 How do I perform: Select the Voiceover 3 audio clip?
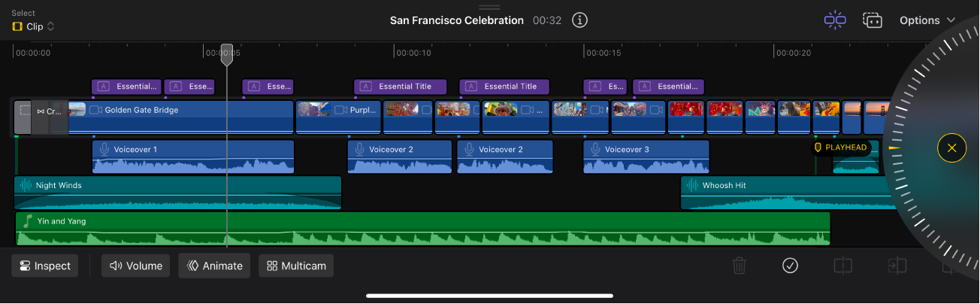646,157
